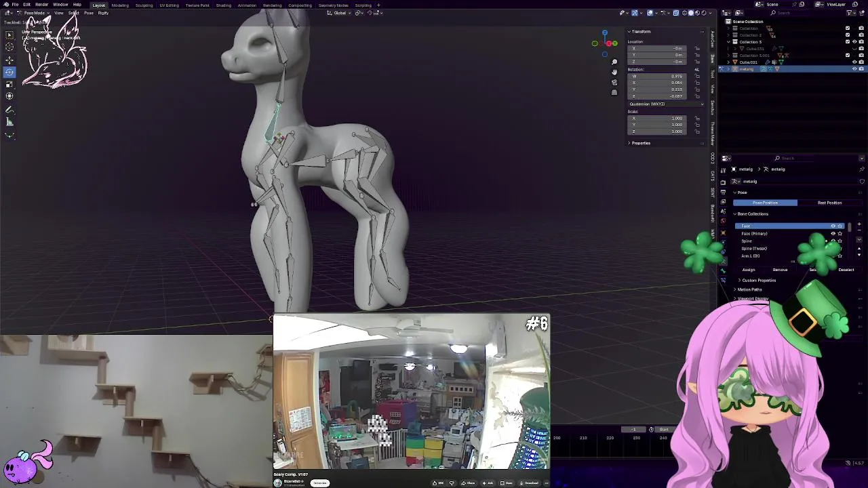Image resolution: width=868 pixels, height=488 pixels.
Task: Choose the Move tool
Action: [9, 60]
